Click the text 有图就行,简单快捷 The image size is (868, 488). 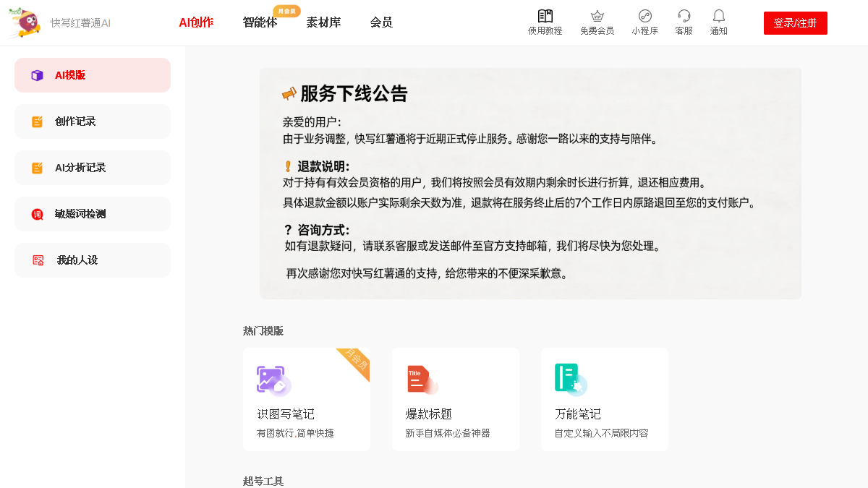point(295,433)
